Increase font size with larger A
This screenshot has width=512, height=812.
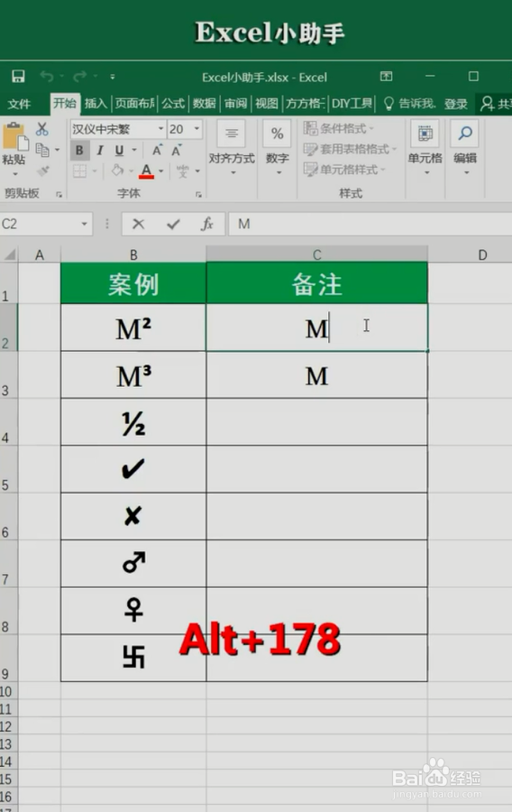click(157, 150)
